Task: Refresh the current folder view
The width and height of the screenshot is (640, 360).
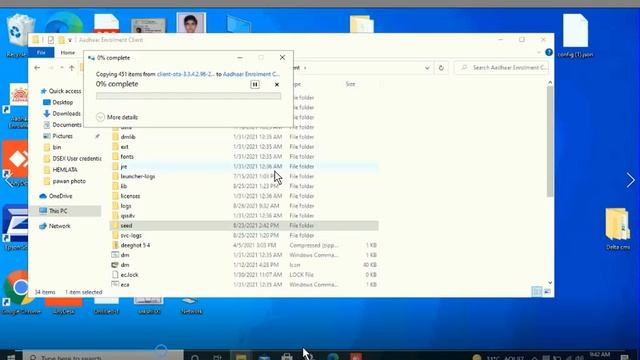Action: tap(441, 68)
